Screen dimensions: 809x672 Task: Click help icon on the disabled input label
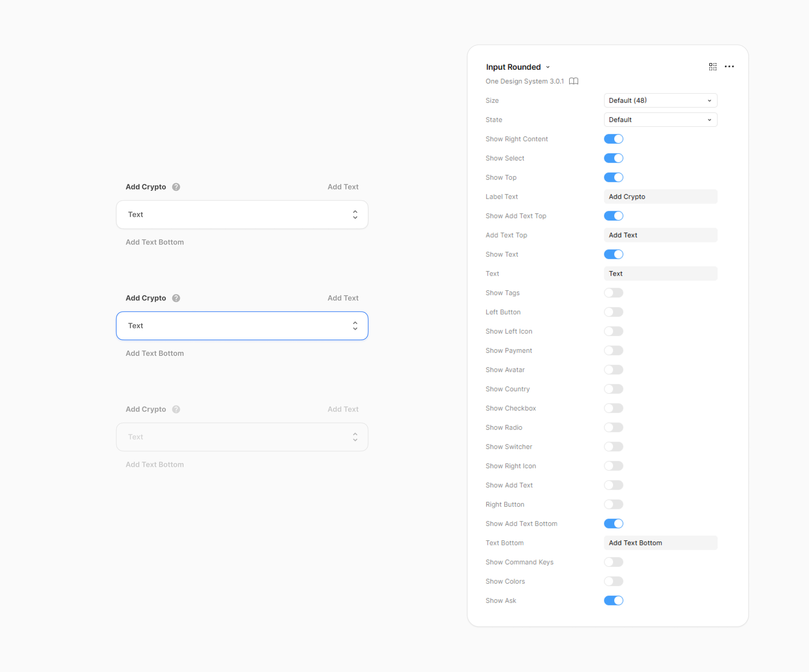(176, 409)
